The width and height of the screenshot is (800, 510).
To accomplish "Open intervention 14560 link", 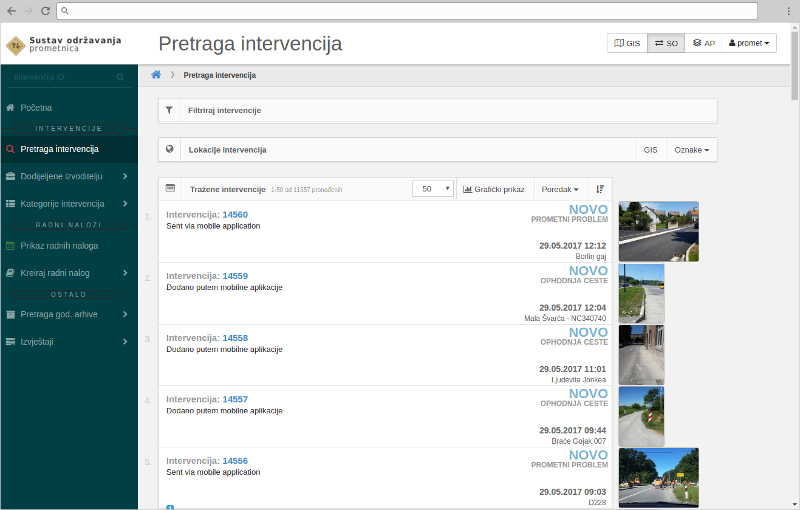I will [x=235, y=215].
